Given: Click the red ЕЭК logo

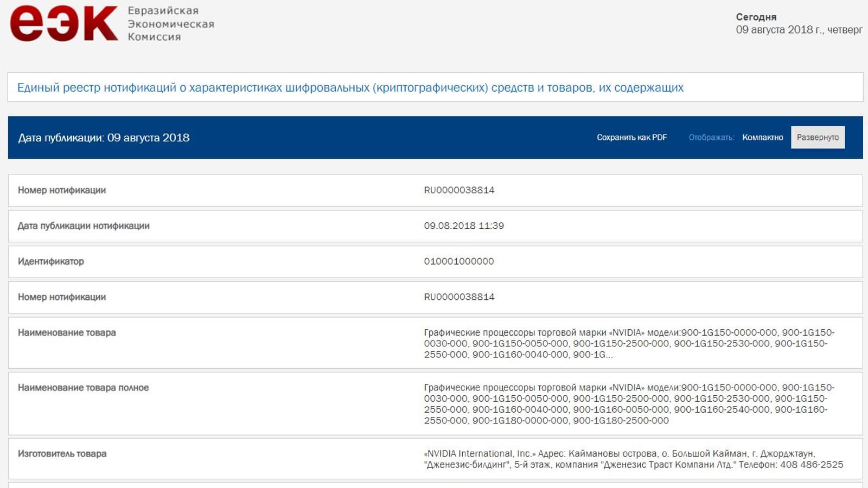Looking at the screenshot, I should pos(63,24).
